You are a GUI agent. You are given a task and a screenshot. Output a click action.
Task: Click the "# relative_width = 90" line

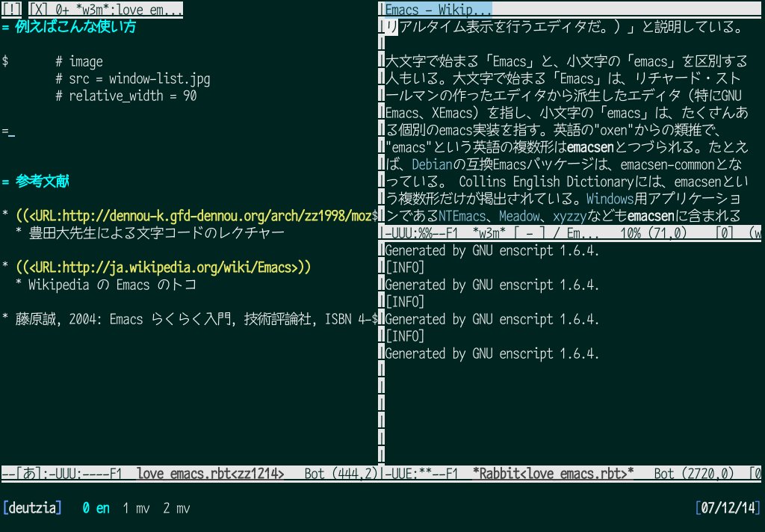click(x=126, y=95)
